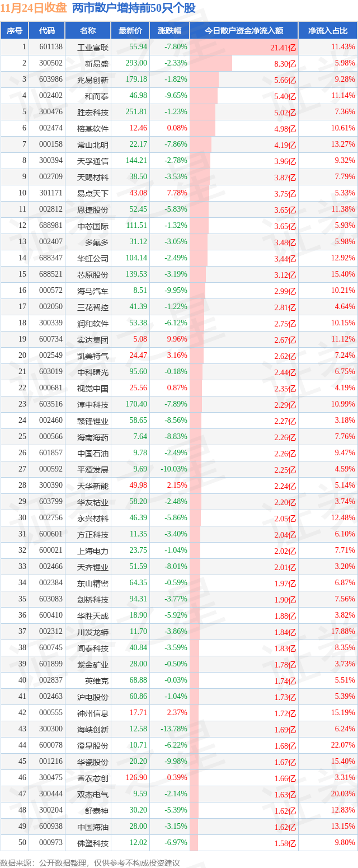This screenshot has height=868, width=358.
Task: Click the 今日散户资金净流入额 column header
Action: (x=244, y=31)
